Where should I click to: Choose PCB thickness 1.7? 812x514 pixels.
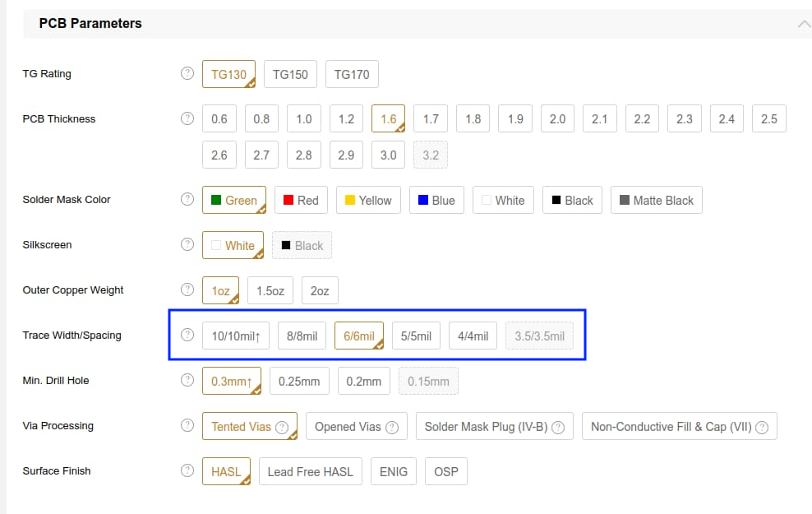[431, 118]
